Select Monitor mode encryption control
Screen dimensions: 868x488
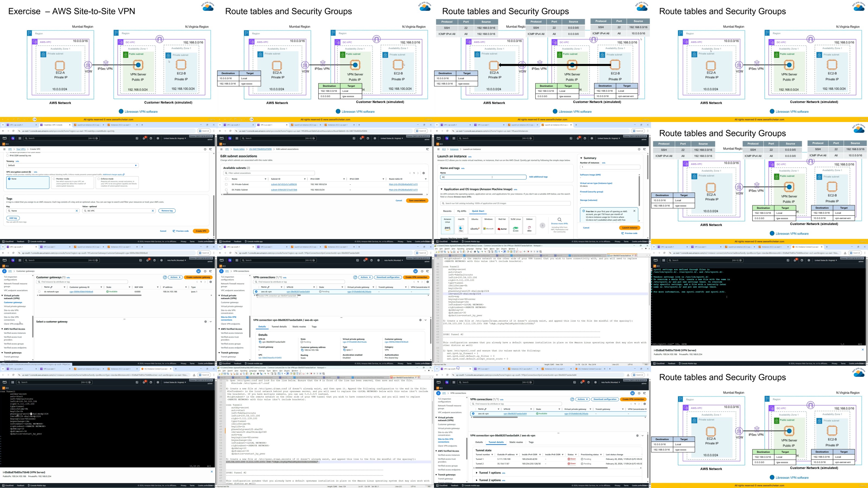(54, 179)
